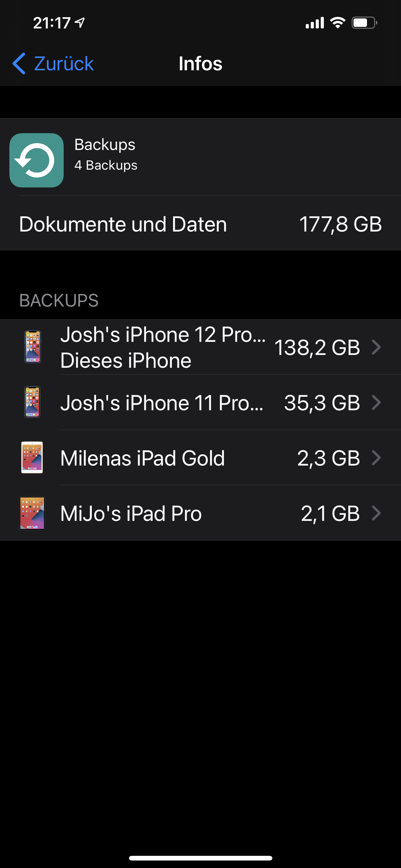
Task: Go back with the Zurück button
Action: click(x=63, y=63)
